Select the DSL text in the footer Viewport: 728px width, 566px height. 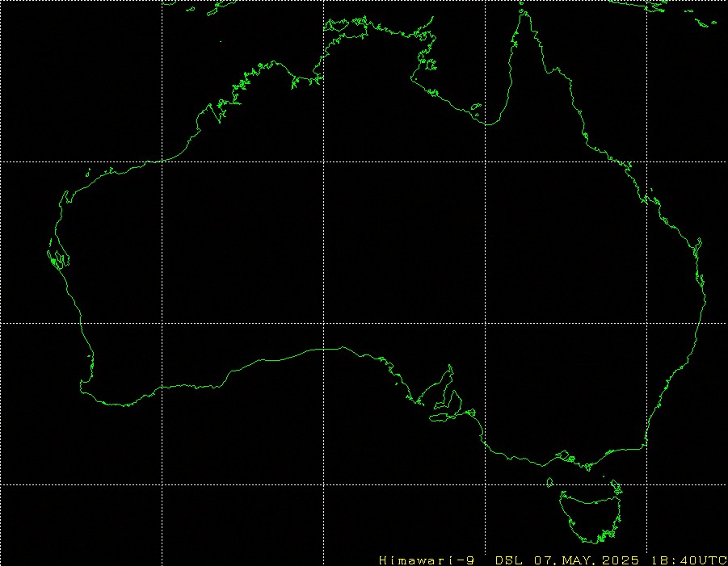coord(508,560)
